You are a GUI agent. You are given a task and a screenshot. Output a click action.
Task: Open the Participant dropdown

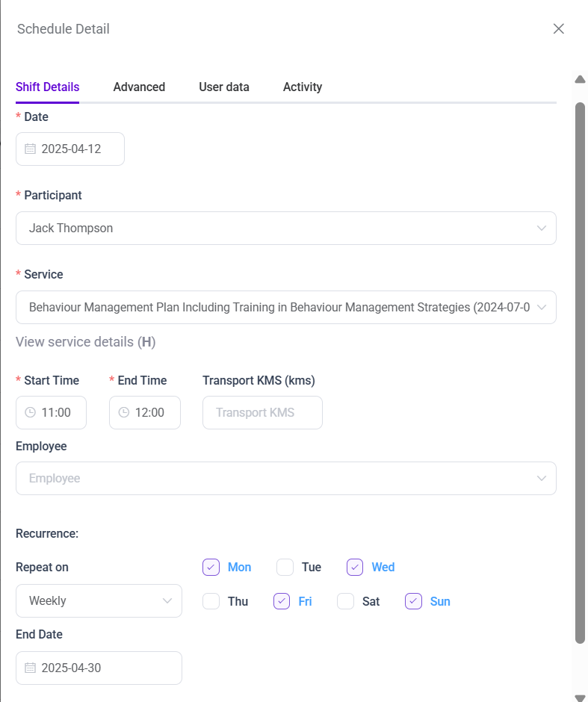pos(285,228)
